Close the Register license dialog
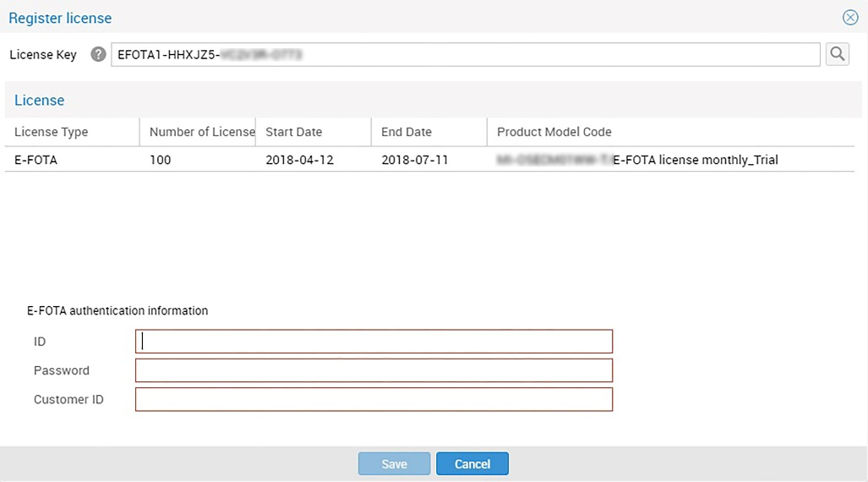The height and width of the screenshot is (482, 868). (850, 18)
